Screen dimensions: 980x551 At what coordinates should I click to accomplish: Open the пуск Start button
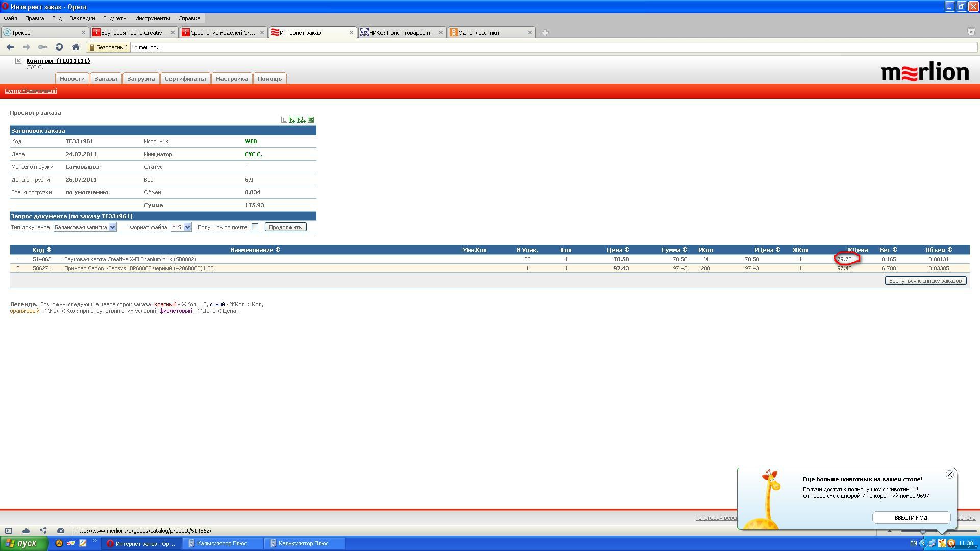pyautogui.click(x=24, y=543)
